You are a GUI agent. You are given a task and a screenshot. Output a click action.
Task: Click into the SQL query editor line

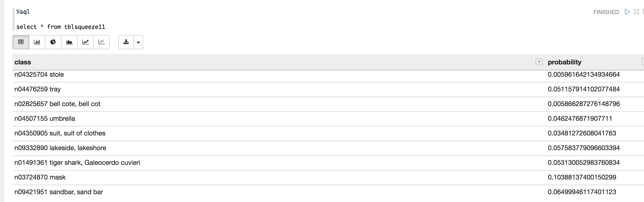click(61, 27)
